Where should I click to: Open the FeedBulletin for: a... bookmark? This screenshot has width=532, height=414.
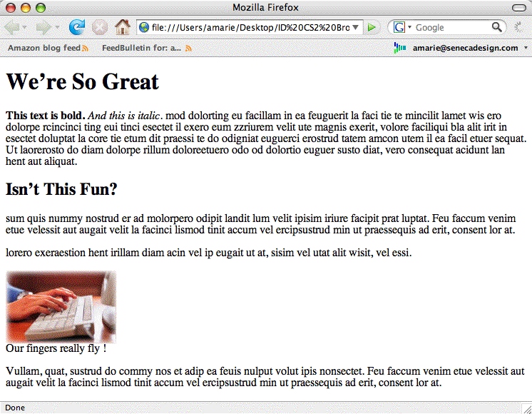(141, 48)
